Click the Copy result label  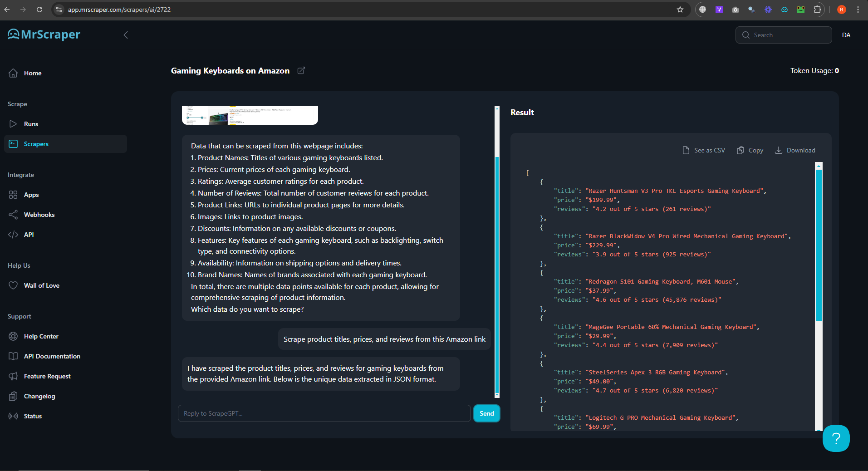point(756,150)
